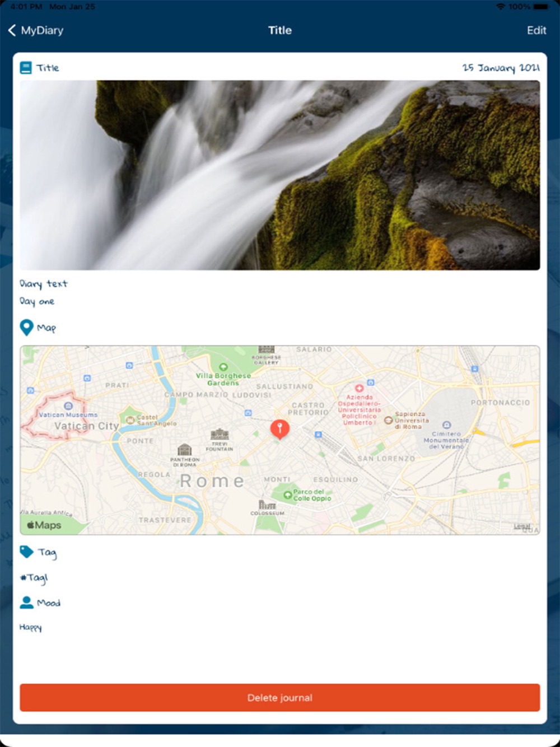Screen dimensions: 560x747
Task: Click the Map location pin icon
Action: click(x=26, y=328)
